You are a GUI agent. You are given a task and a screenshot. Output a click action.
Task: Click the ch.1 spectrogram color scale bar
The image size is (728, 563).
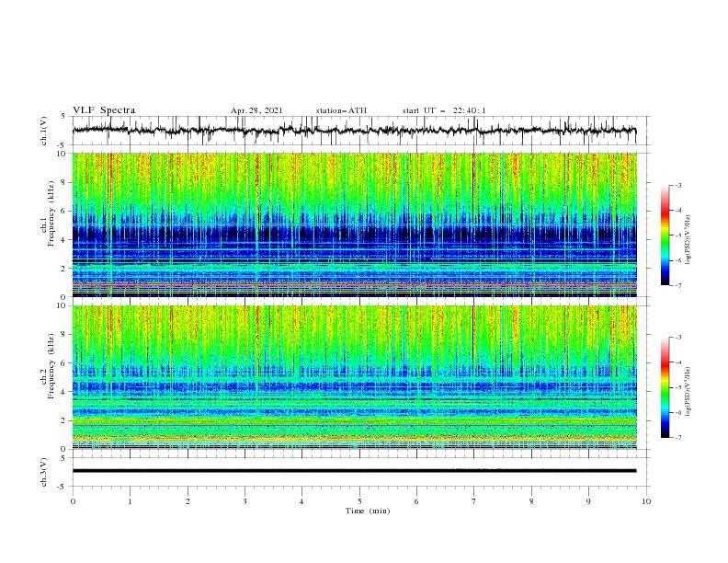(665, 236)
